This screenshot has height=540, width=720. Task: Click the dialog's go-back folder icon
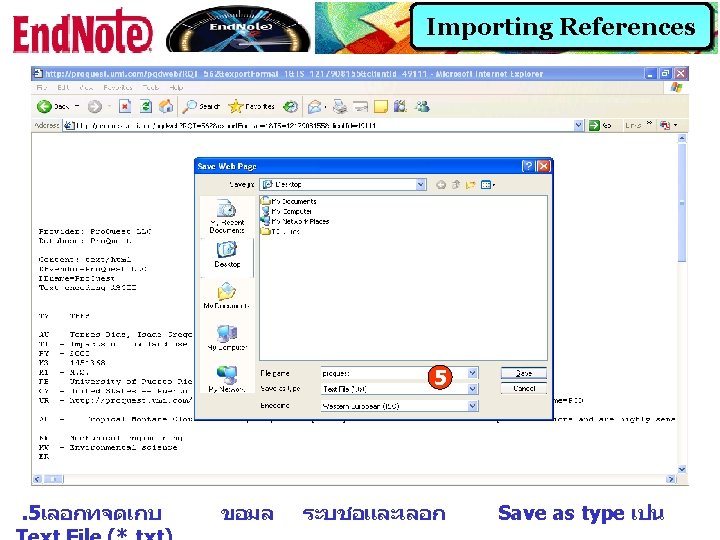coord(441,185)
